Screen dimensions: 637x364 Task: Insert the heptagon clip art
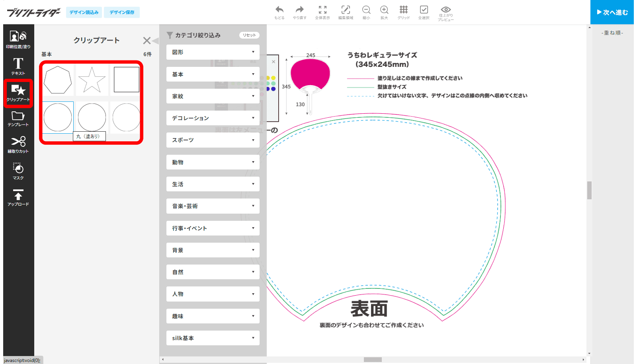(x=58, y=80)
